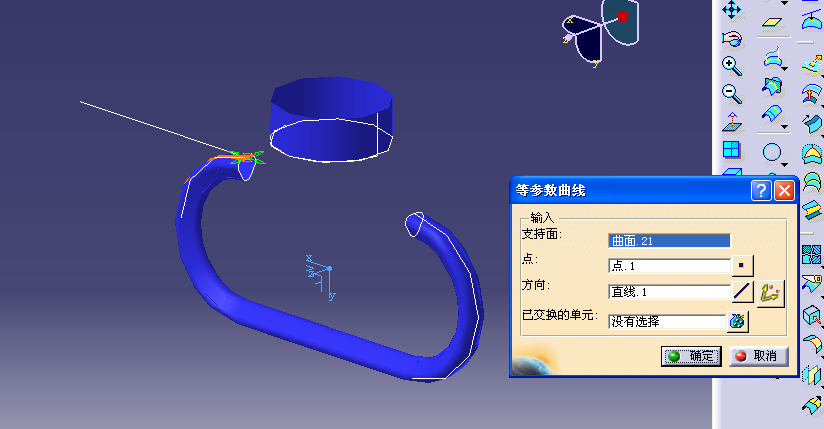Image resolution: width=824 pixels, height=429 pixels.
Task: Click the point creation button beside 点 field
Action: 742,266
